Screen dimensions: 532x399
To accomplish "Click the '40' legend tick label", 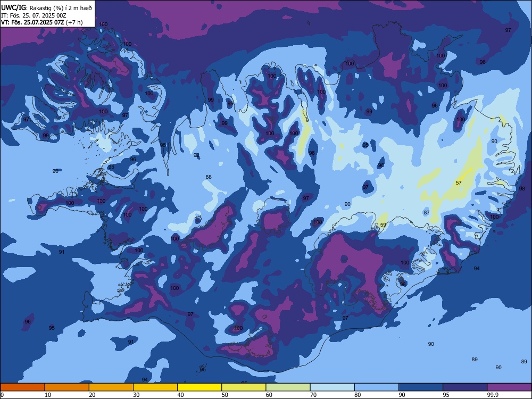I will 180,395.
